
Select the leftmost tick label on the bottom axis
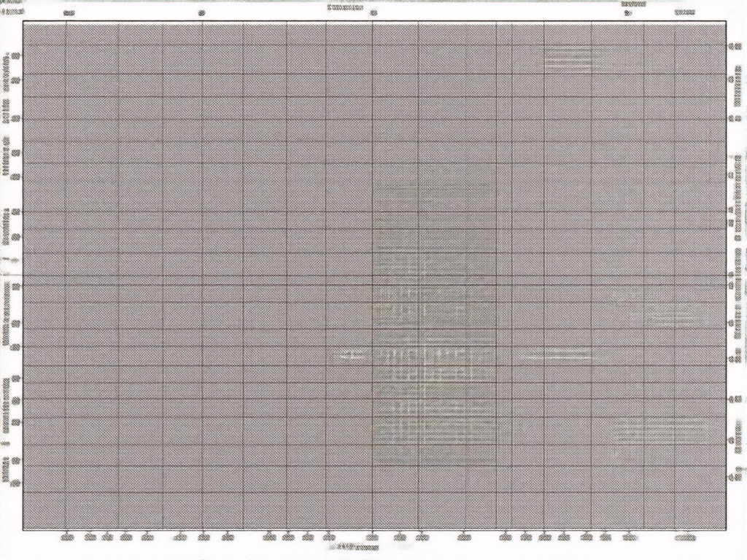(x=67, y=538)
